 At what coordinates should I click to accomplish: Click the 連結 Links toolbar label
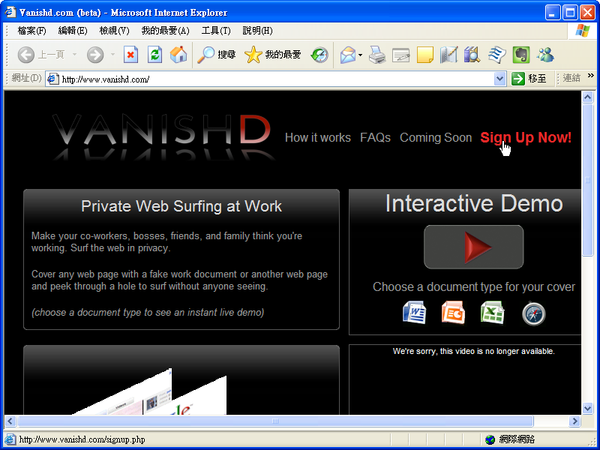tap(572, 78)
